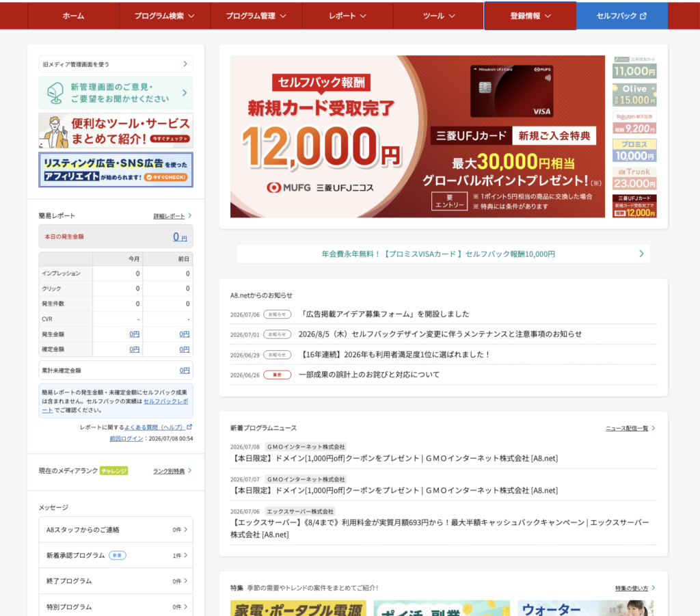Screen dimensions: 700x616
Task: Open リスティング広告・SNS広告 affiliate banner
Action: (x=116, y=170)
